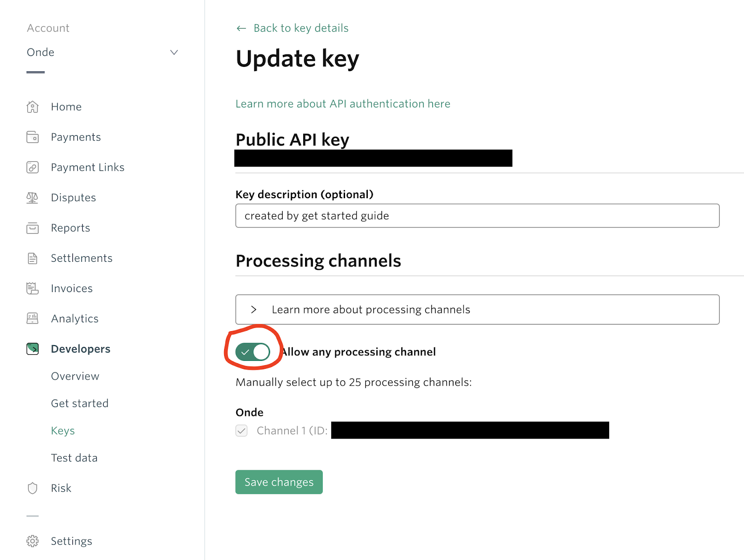Viewport: 744px width, 560px height.
Task: Click the Risk shield icon
Action: point(33,488)
